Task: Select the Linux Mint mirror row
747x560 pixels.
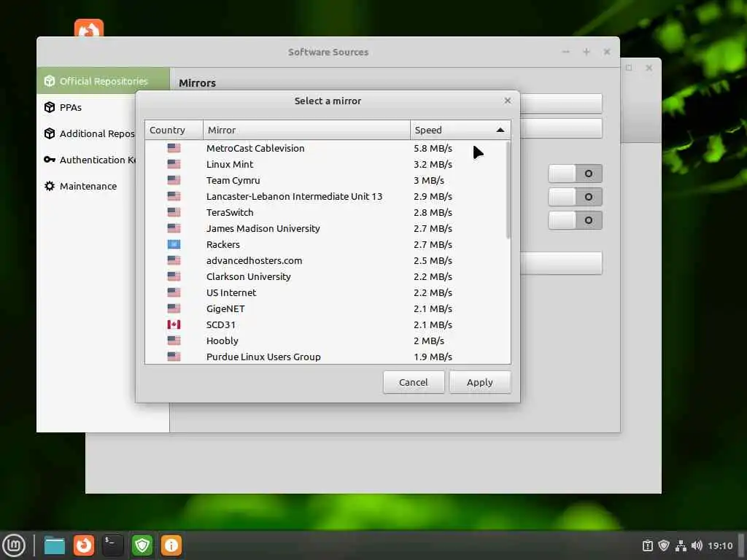Action: click(x=328, y=164)
